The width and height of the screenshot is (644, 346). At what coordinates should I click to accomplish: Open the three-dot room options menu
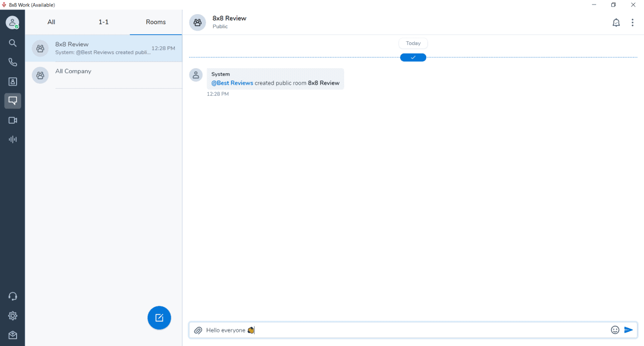(632, 22)
